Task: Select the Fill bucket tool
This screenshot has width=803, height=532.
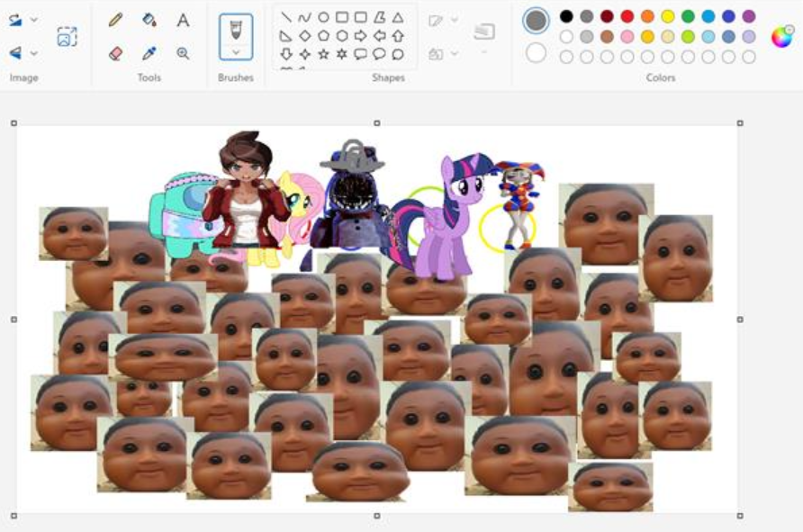Action: [x=149, y=20]
